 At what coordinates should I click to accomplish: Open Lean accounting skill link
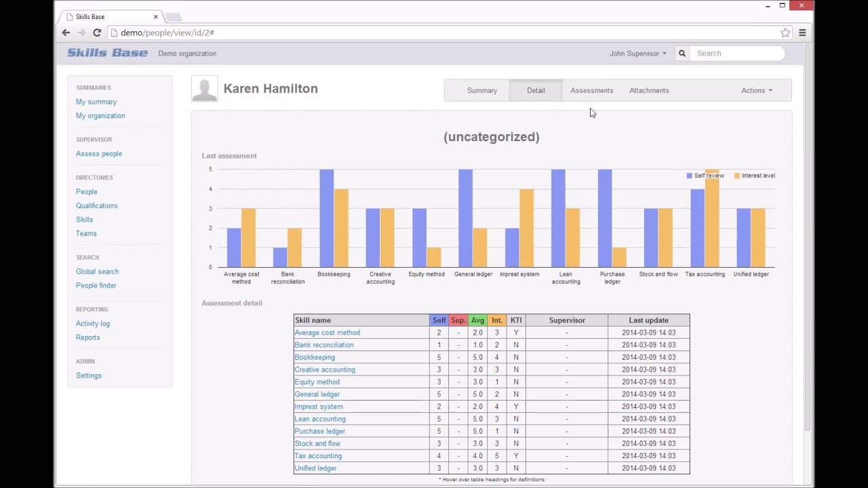pyautogui.click(x=320, y=419)
